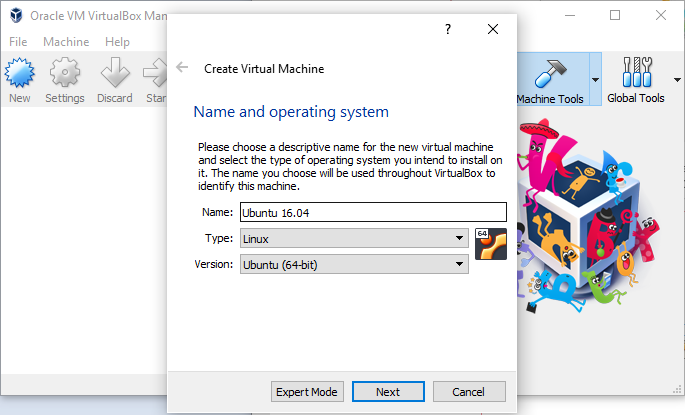Expand the Global Tools dropdown arrow
Image resolution: width=685 pixels, height=415 pixels.
click(x=677, y=80)
